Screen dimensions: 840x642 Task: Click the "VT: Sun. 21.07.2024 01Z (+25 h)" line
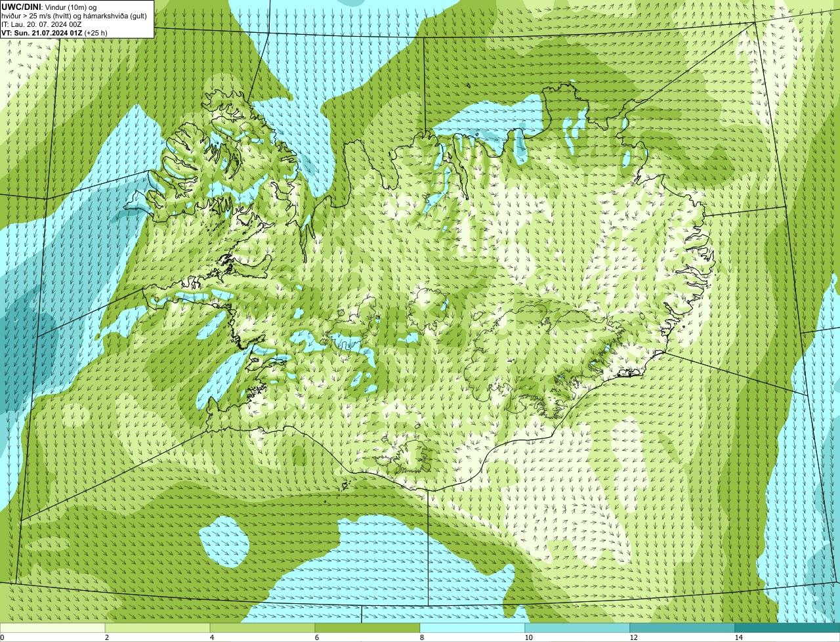(54, 32)
